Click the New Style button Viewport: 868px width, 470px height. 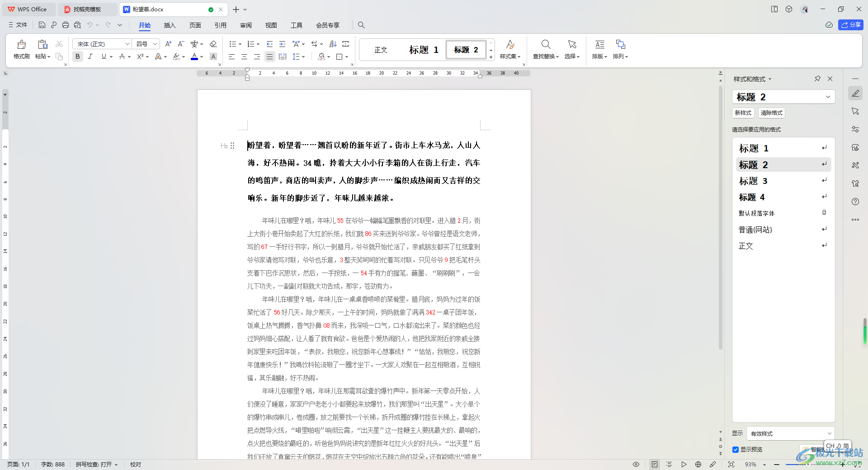click(x=743, y=113)
